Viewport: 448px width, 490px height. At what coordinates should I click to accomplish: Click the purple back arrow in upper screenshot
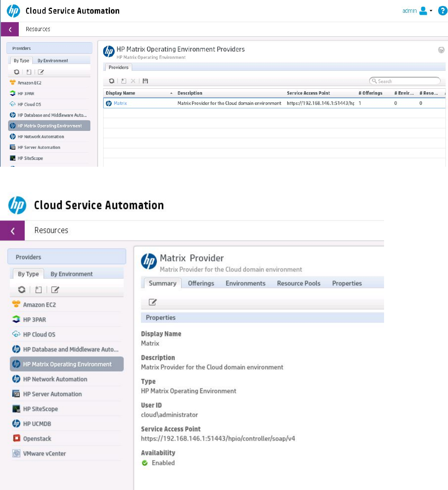pos(10,29)
